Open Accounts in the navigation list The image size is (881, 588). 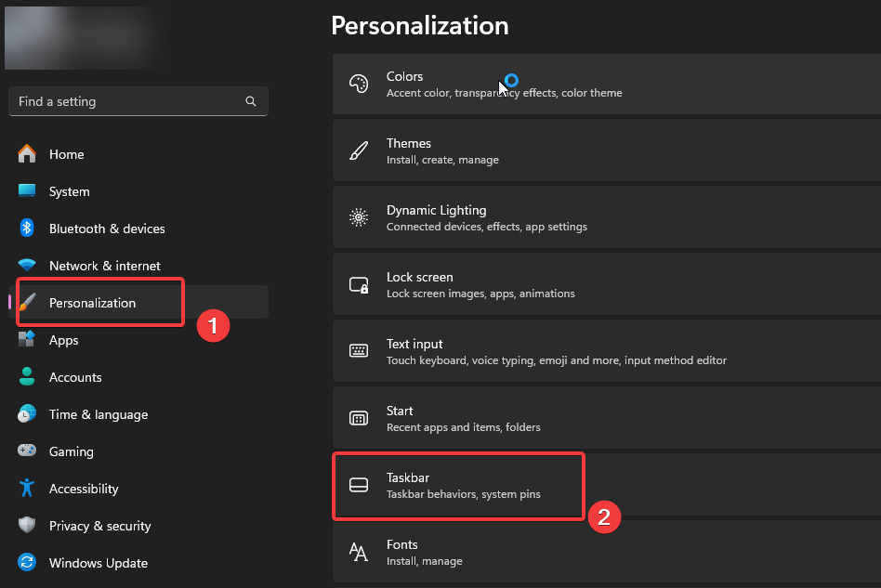point(75,377)
